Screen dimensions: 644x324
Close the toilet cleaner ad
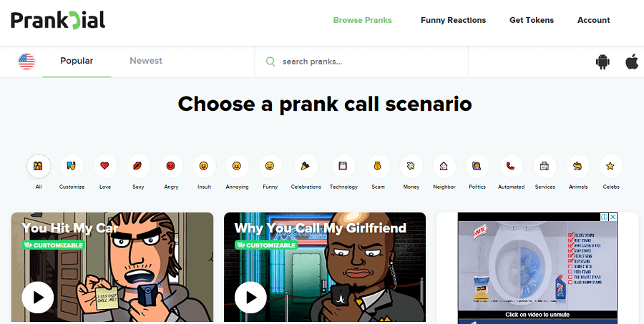(613, 217)
